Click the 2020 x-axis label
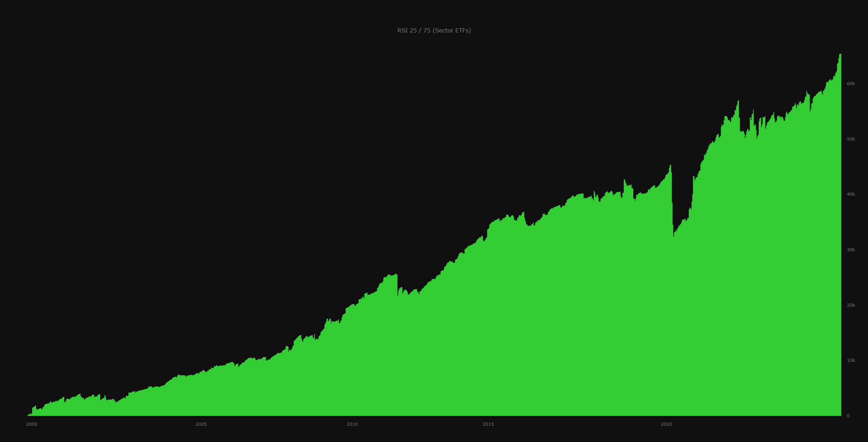 [666, 424]
